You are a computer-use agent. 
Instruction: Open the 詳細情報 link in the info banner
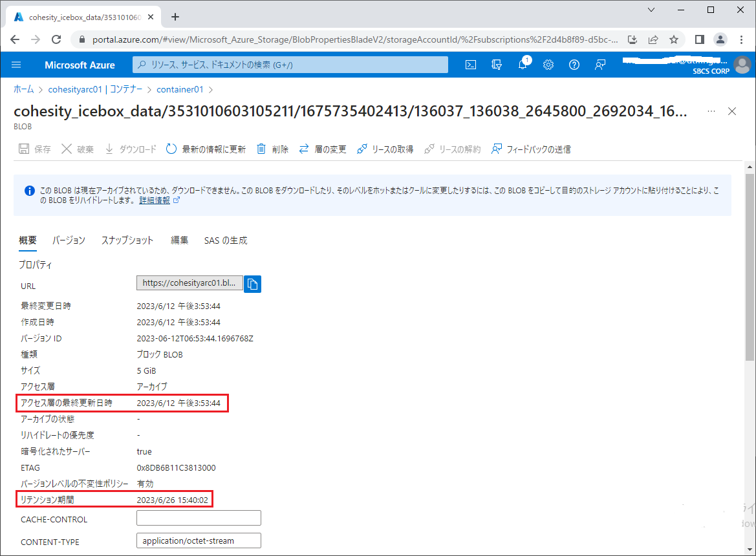[x=155, y=200]
